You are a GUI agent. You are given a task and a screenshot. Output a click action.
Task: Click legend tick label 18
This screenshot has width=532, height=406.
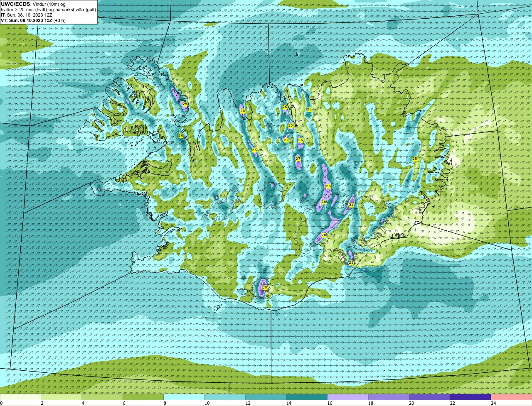(370, 403)
